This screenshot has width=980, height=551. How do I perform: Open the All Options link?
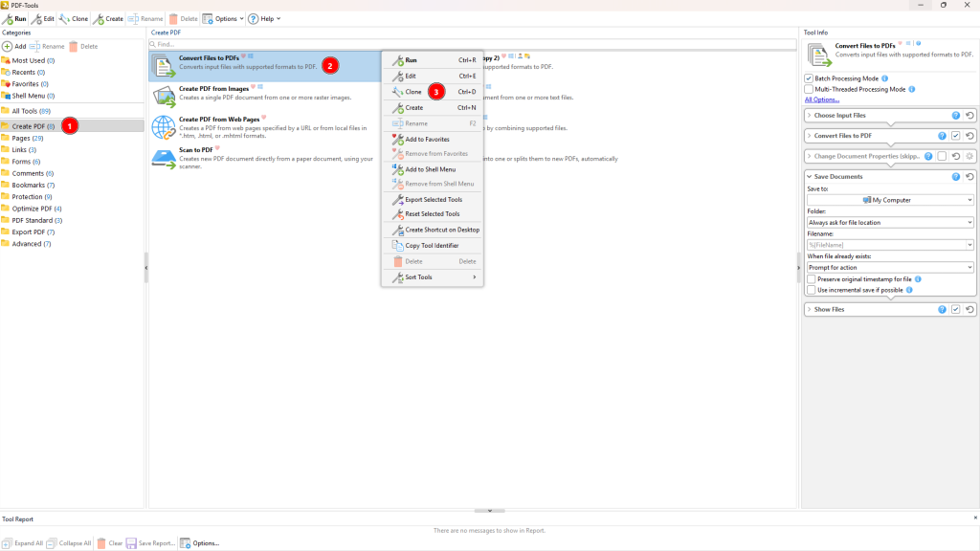pos(821,99)
